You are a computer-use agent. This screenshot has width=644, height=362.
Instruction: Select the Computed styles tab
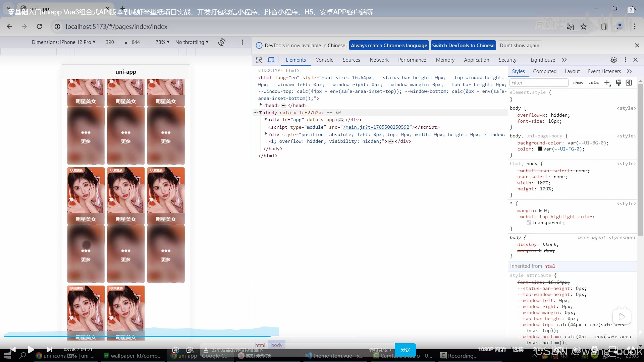[x=545, y=71]
